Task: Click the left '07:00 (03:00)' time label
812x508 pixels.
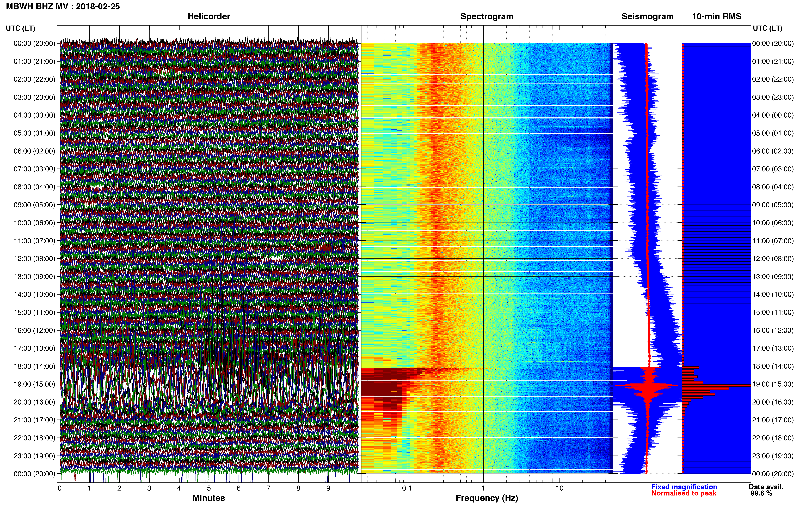Action: [34, 169]
